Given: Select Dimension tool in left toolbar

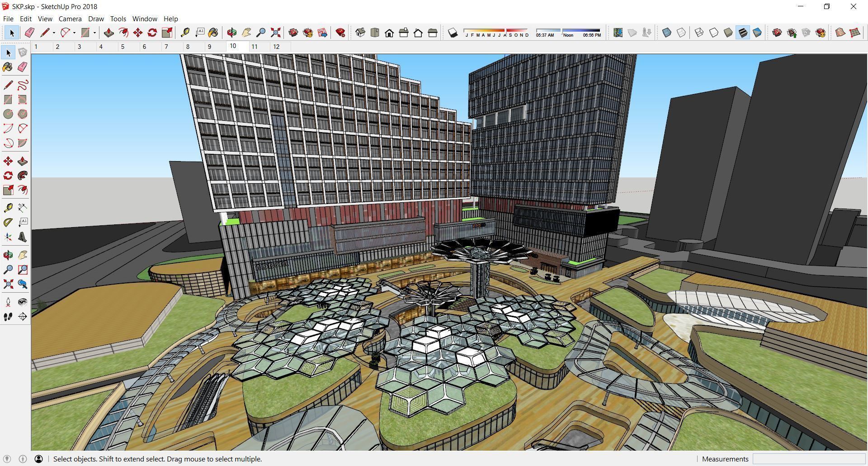Looking at the screenshot, I should (x=23, y=208).
